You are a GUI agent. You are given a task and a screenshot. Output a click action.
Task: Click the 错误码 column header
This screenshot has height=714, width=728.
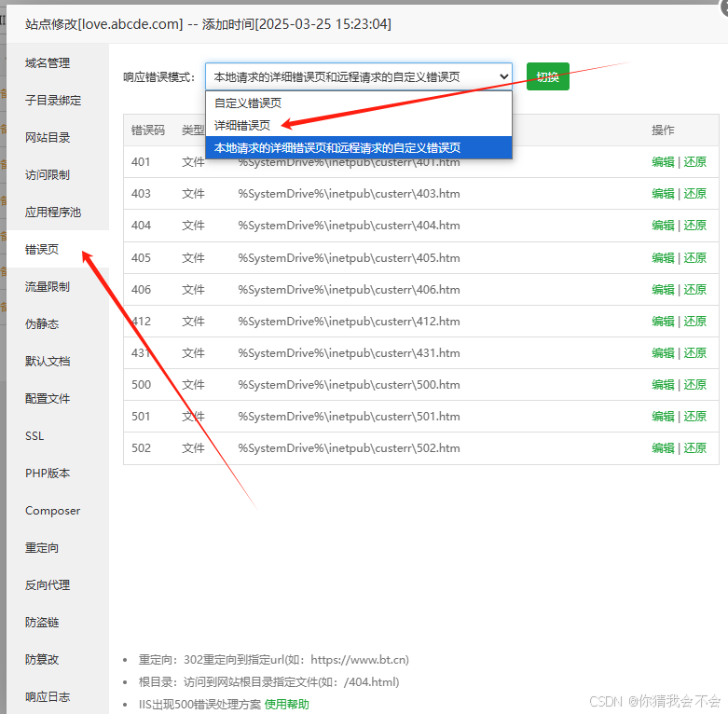click(x=148, y=130)
